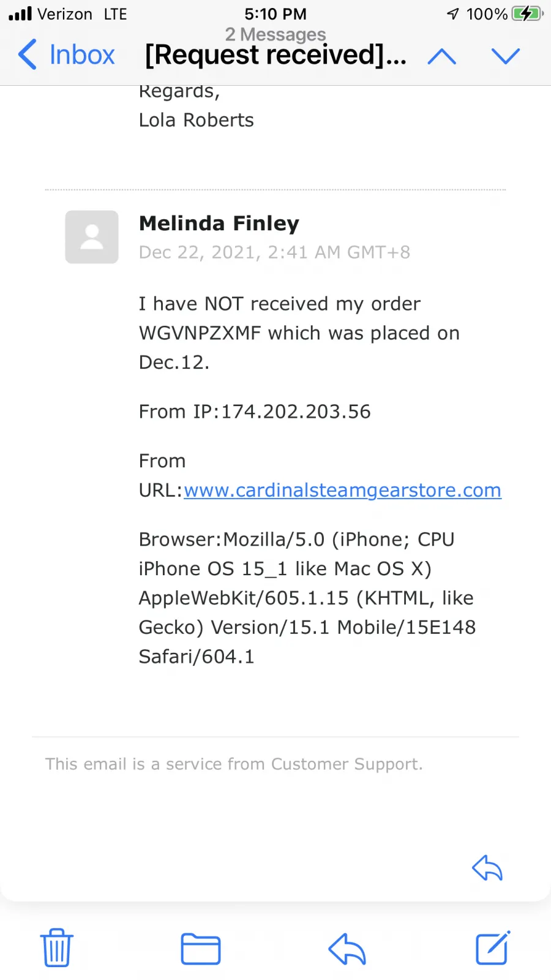Tap the cellular signal bars icon
This screenshot has height=980, width=551.
20,13
